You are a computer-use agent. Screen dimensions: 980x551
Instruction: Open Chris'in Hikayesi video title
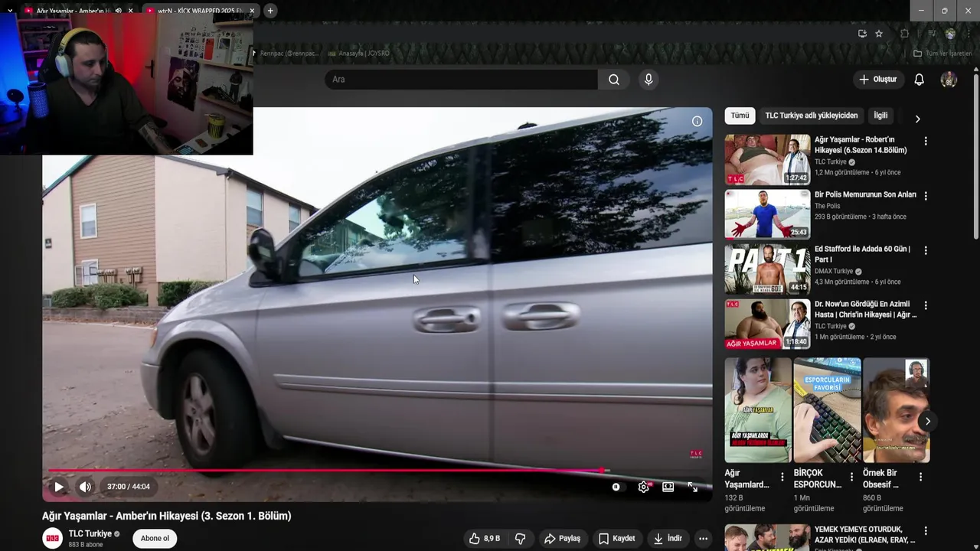point(865,309)
